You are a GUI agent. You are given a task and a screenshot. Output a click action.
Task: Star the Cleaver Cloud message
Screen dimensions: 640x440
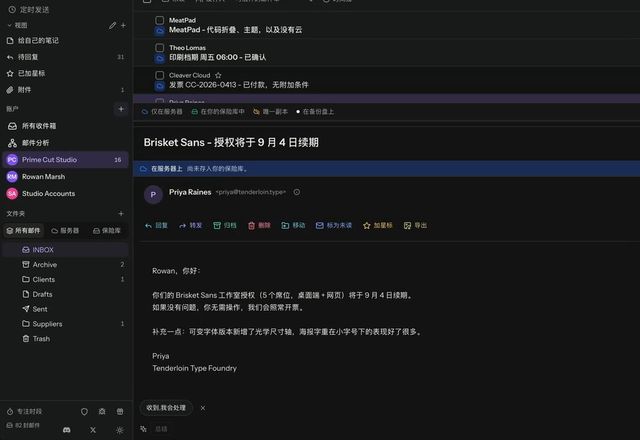(x=218, y=75)
